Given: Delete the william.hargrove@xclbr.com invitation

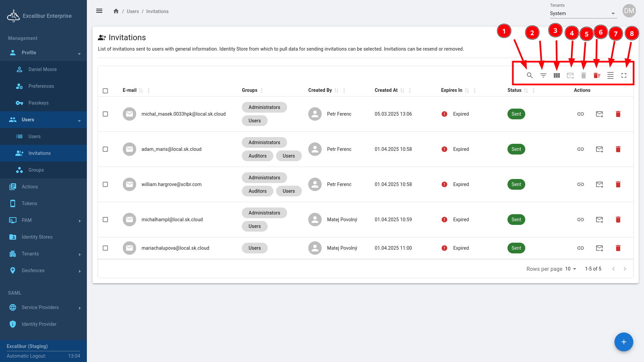Looking at the screenshot, I should 618,184.
